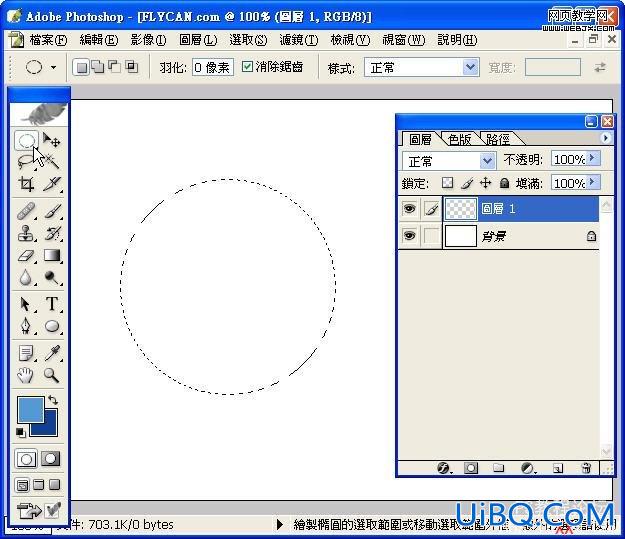Choose add to selection mode
625x539 pixels.
[x=97, y=67]
